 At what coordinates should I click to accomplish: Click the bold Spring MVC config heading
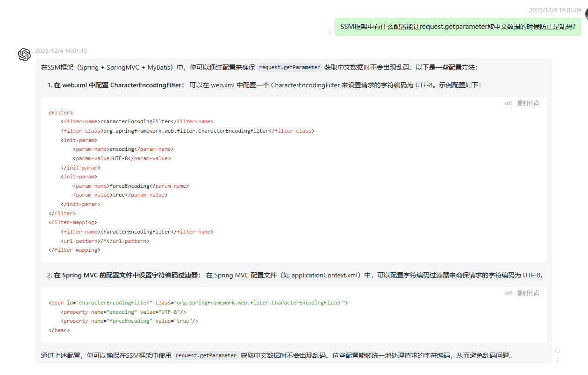click(x=127, y=275)
